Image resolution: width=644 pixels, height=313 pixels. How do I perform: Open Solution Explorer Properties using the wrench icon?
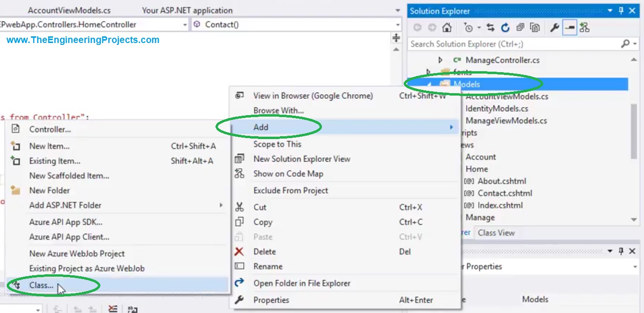(x=554, y=27)
